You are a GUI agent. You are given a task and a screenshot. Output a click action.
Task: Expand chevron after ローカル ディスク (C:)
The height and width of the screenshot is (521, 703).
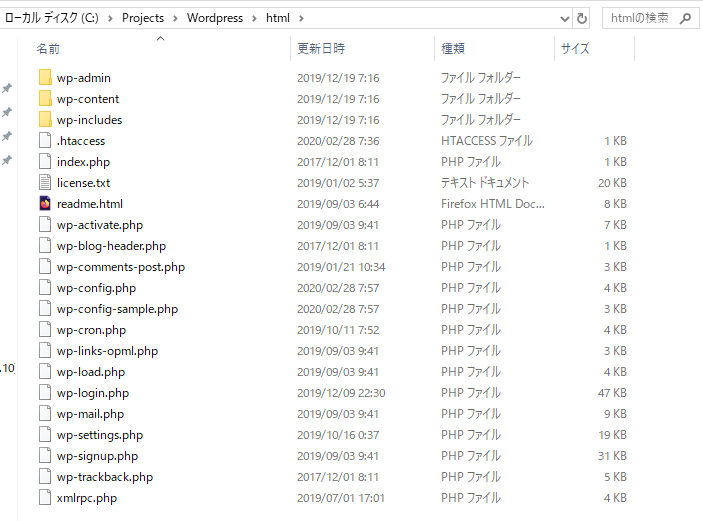110,18
